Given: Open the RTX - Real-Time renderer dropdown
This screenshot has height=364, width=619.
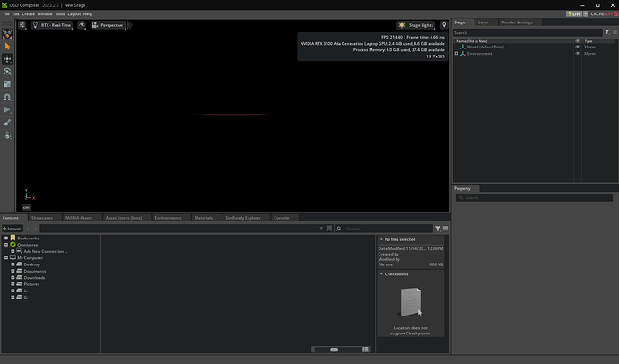Looking at the screenshot, I should coord(52,25).
